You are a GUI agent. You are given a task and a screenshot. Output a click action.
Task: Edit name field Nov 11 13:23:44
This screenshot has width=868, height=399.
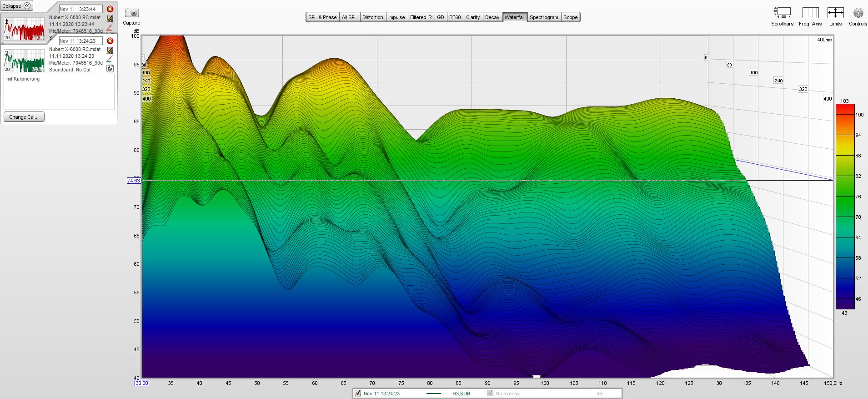(x=80, y=9)
